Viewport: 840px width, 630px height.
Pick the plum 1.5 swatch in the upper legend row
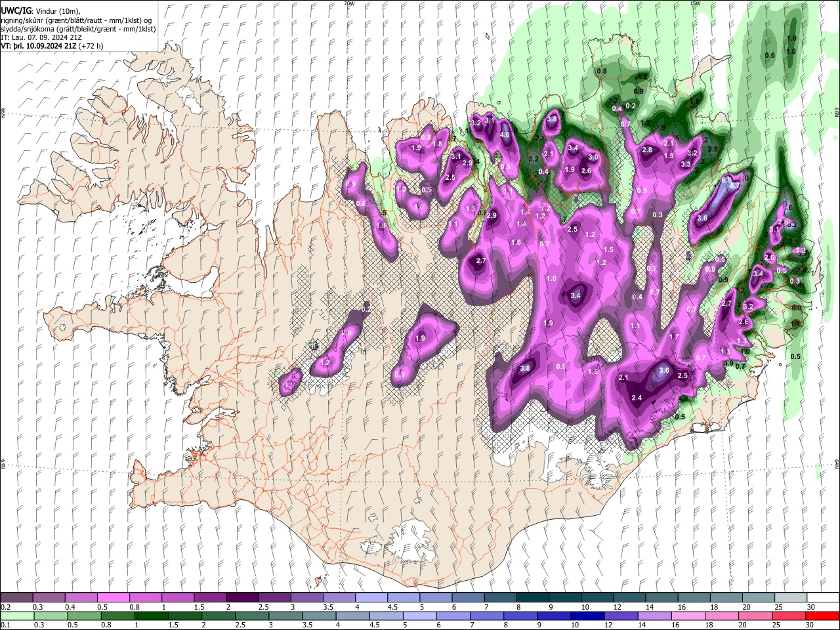pos(209,597)
